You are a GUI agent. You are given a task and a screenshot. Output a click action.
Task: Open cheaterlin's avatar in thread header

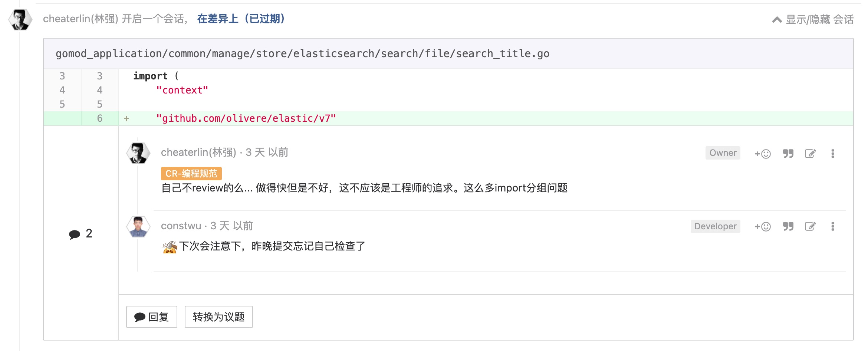pos(20,20)
